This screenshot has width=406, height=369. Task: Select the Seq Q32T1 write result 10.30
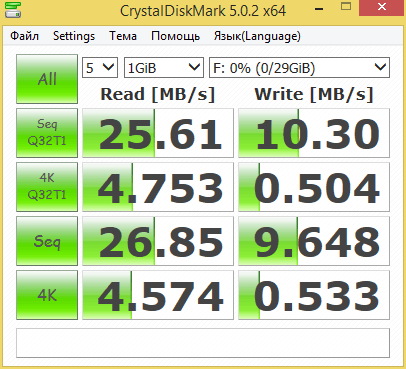314,133
